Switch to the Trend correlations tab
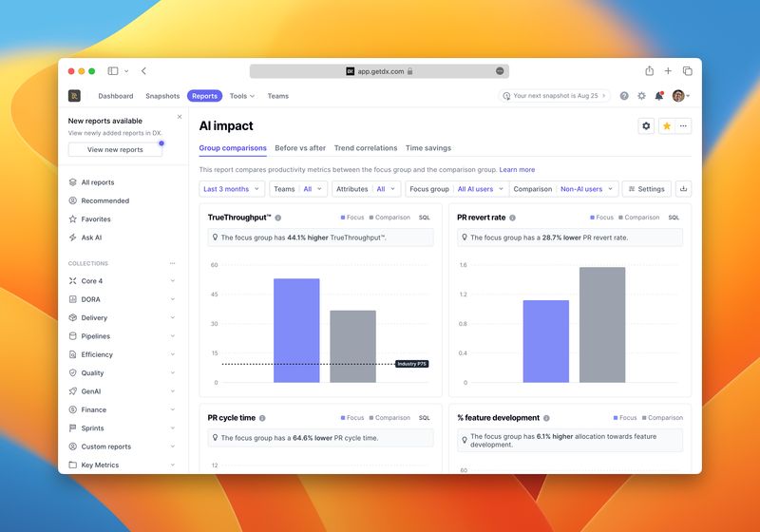760x532 pixels. (366, 148)
